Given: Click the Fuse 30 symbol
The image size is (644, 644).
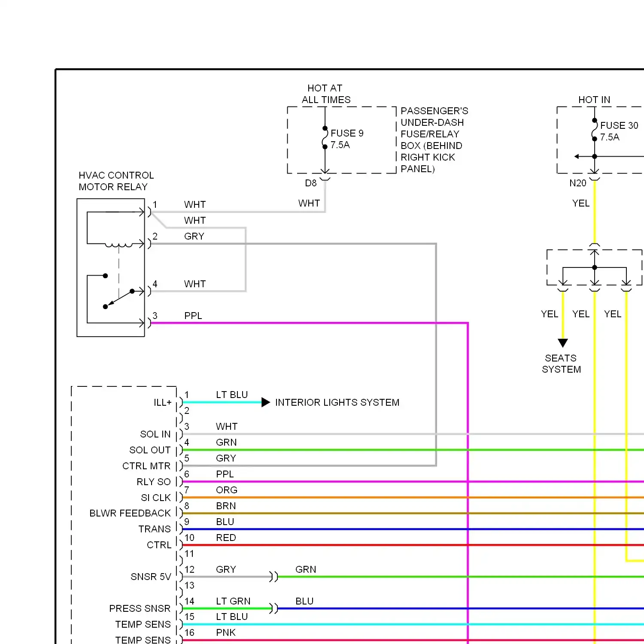Looking at the screenshot, I should coord(595,130).
